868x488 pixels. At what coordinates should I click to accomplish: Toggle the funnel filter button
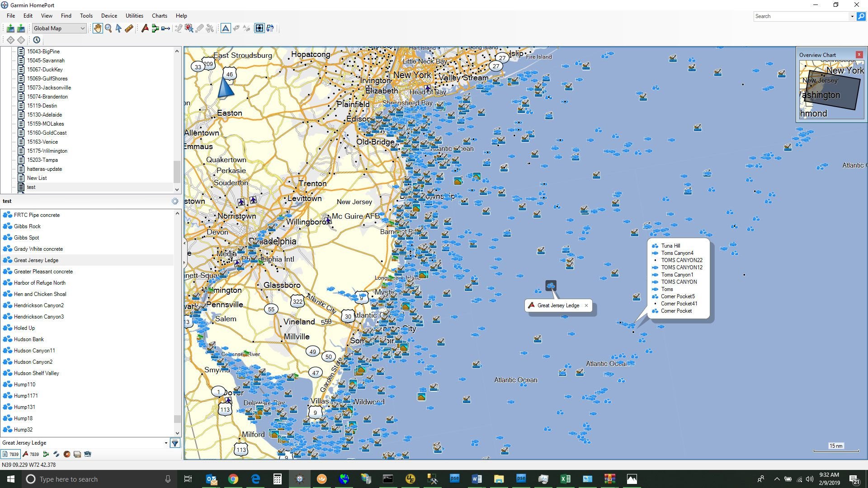tap(175, 443)
